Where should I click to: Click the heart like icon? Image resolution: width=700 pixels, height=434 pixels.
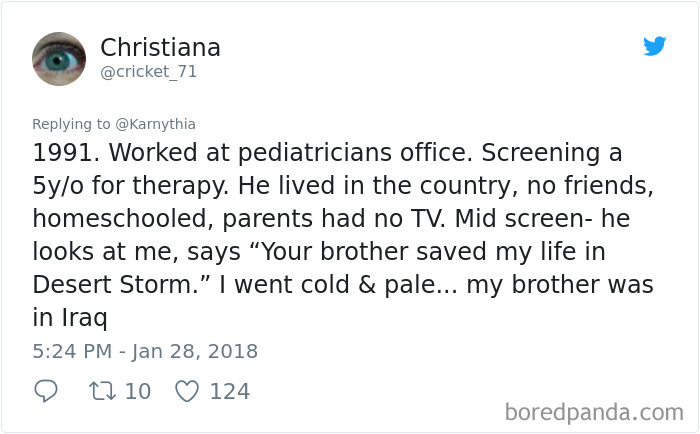point(187,392)
